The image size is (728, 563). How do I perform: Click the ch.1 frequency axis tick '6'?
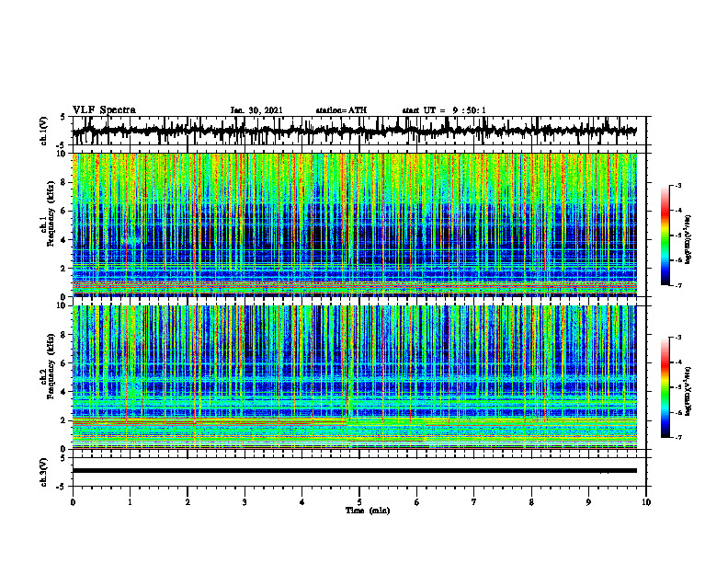(64, 212)
